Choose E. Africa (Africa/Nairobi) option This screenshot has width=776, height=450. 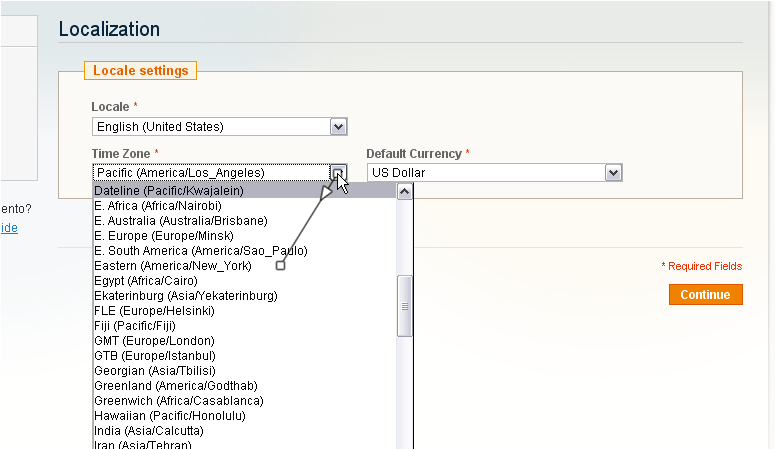point(151,206)
